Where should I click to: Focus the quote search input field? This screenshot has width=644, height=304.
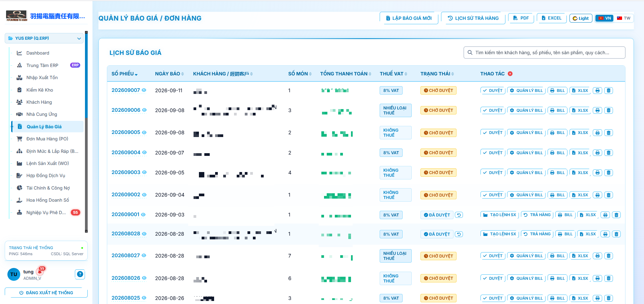click(544, 53)
